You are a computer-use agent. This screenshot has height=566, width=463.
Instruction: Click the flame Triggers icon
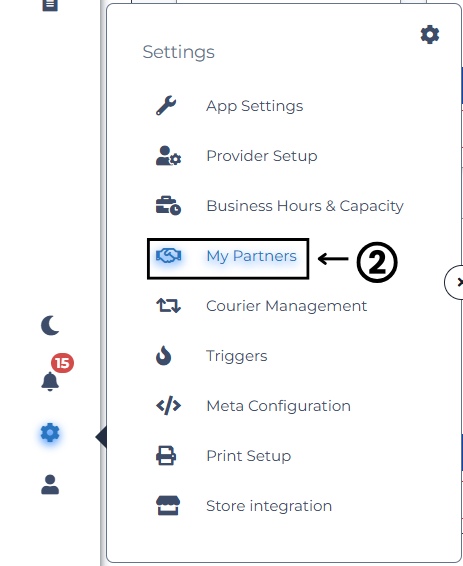tap(163, 356)
